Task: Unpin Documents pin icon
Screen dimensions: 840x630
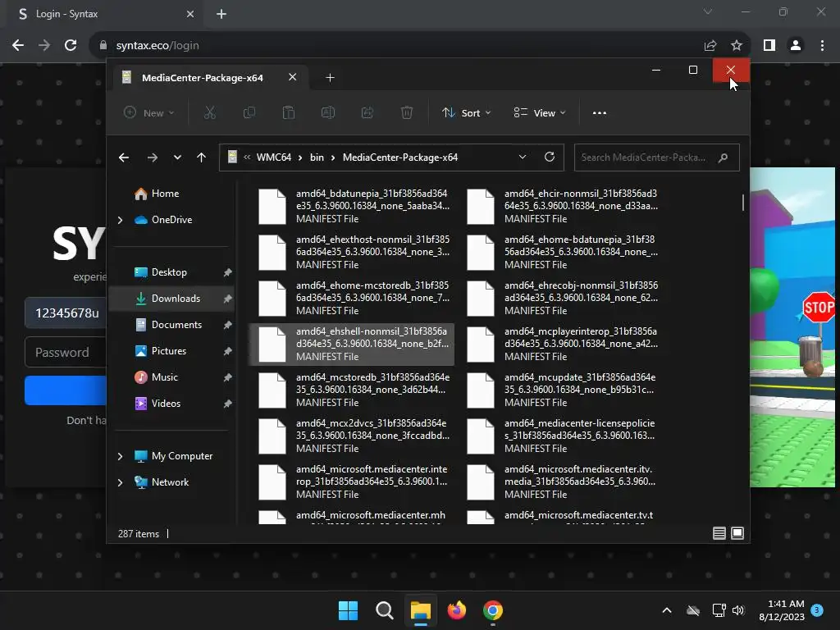Action: [x=228, y=325]
